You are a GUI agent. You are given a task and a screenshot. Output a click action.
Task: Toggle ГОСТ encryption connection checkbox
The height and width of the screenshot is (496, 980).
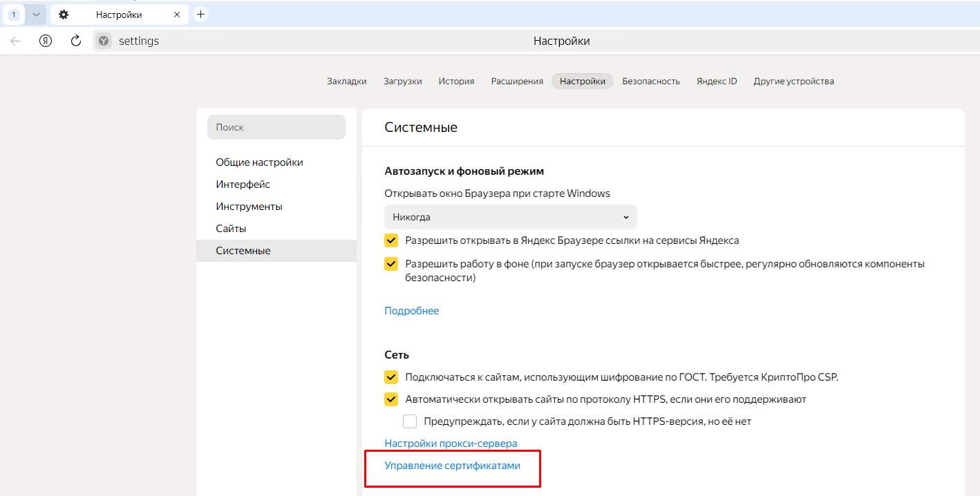391,377
